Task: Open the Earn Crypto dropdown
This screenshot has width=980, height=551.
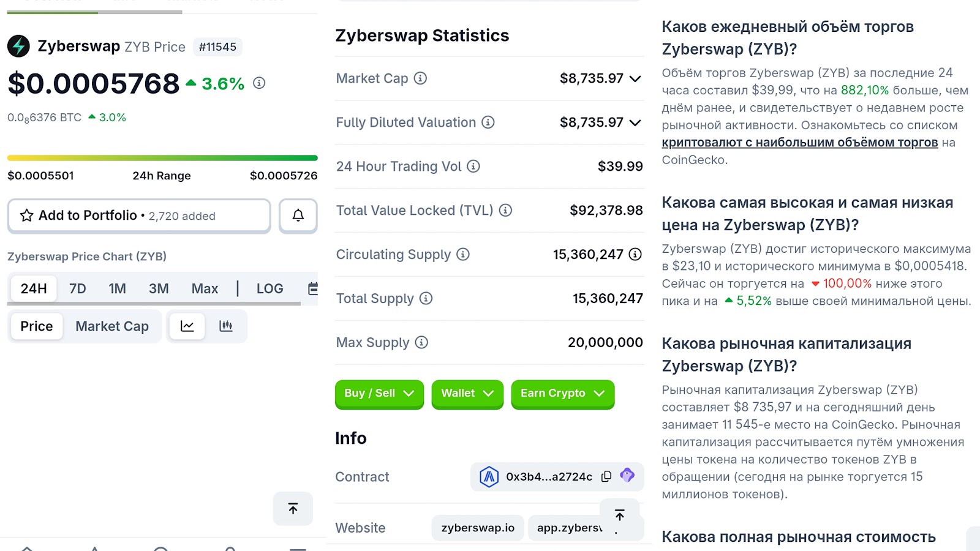Action: (x=562, y=394)
